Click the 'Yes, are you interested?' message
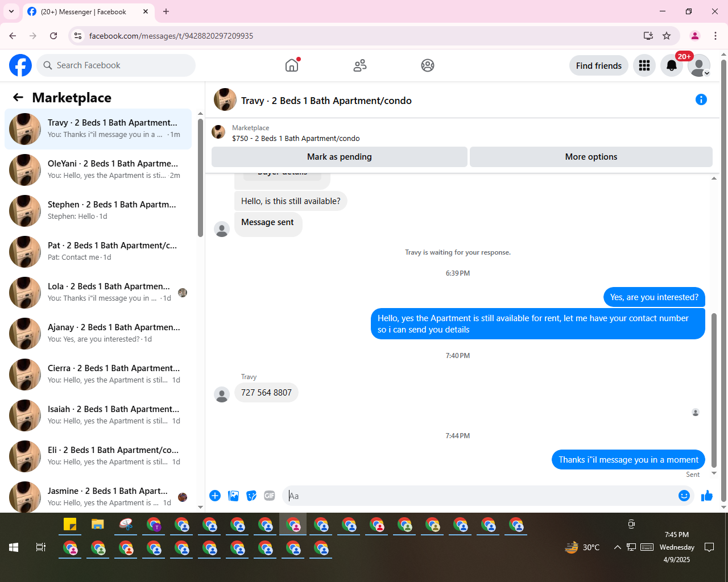 [654, 297]
